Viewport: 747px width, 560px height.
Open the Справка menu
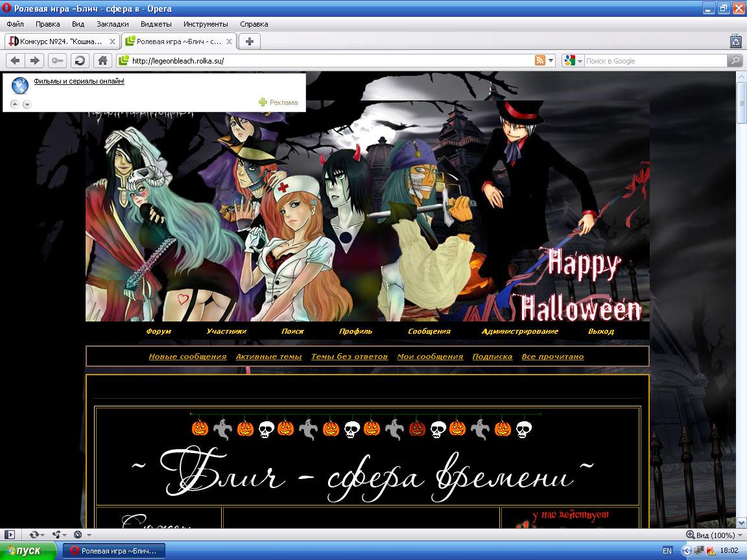coord(254,24)
